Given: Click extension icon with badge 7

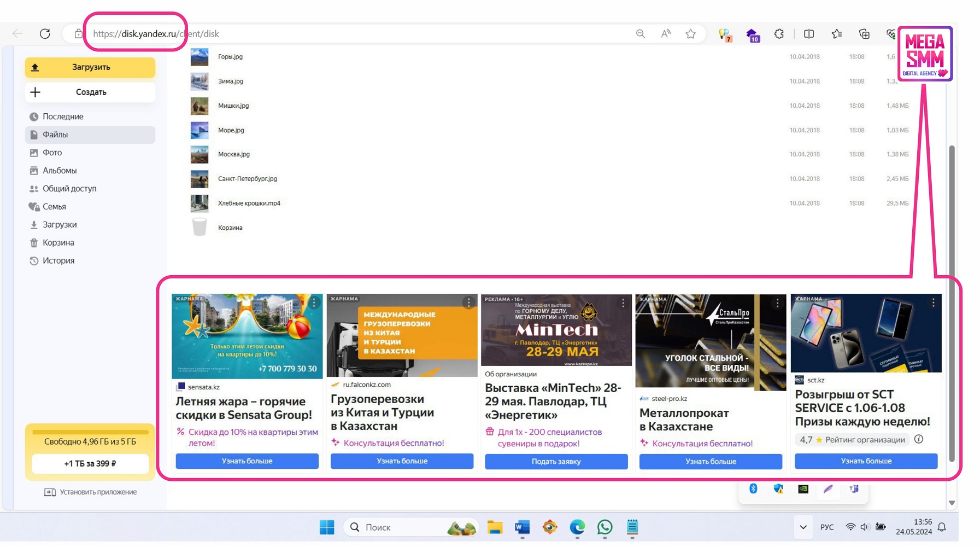Looking at the screenshot, I should (x=725, y=35).
